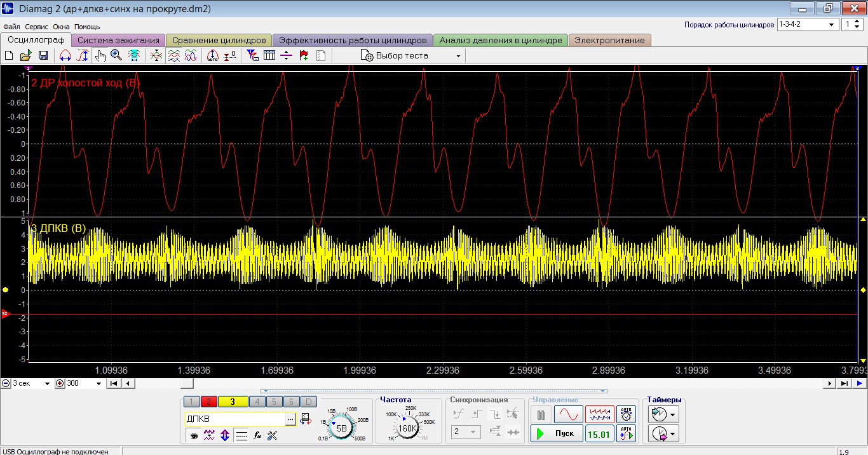Select the horizontal measurement cursor tool
868x455 pixels.
[65, 56]
